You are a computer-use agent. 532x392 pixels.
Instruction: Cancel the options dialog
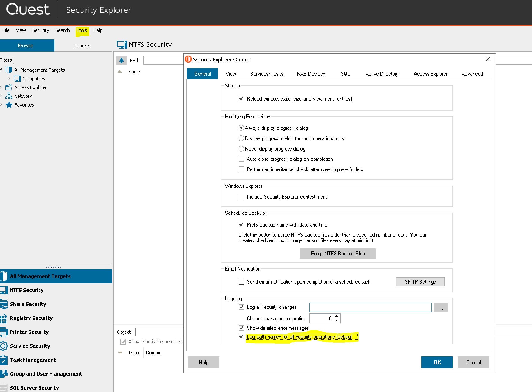pos(474,362)
